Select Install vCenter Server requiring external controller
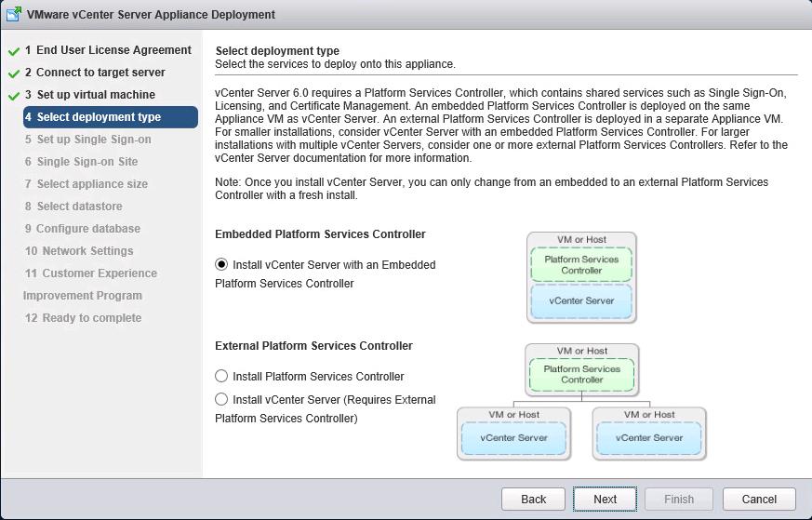This screenshot has width=812, height=520. [221, 400]
